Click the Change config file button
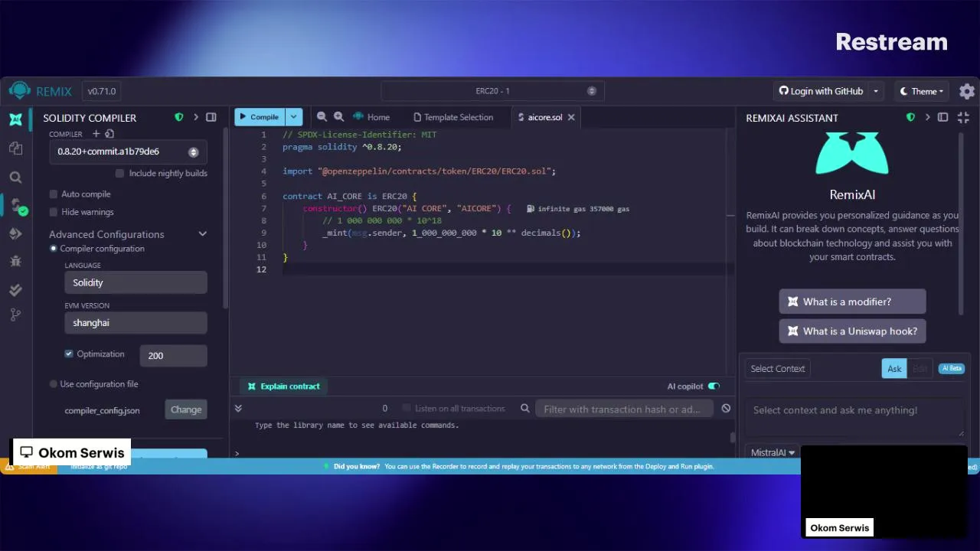980x551 pixels. 186,409
